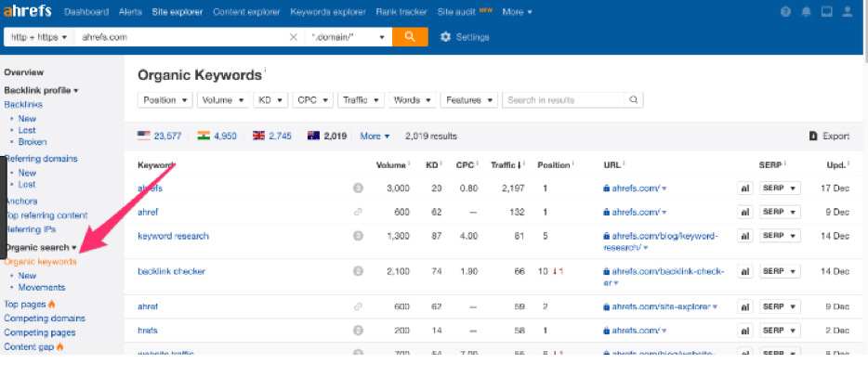Open ahrefs.com/site-explorer URL link
Viewport: 868px width, 377px height.
point(661,306)
